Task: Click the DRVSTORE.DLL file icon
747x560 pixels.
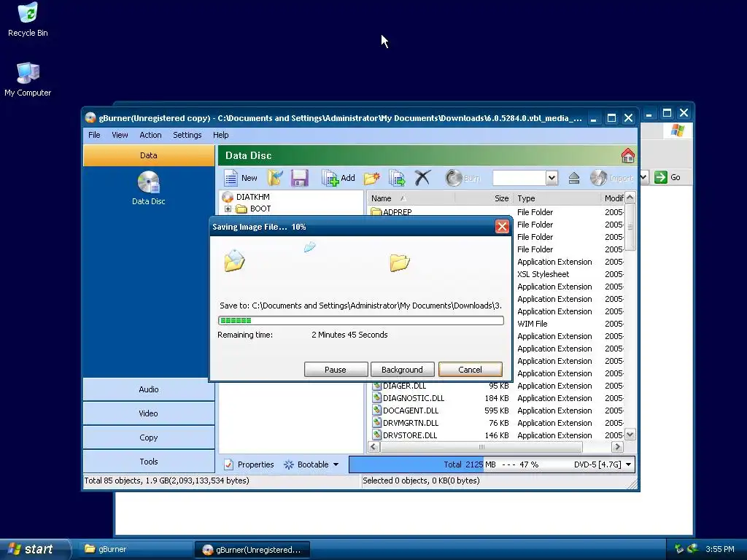Action: tap(377, 435)
